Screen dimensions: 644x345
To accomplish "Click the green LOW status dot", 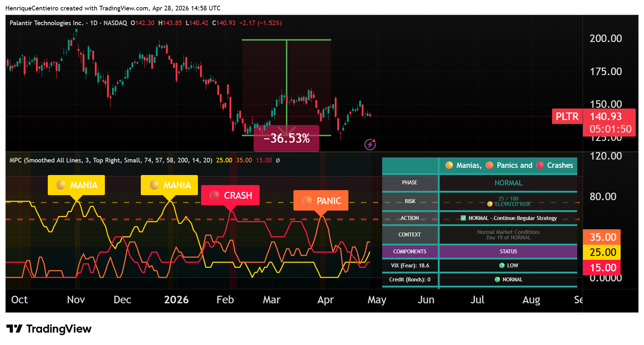I will (502, 266).
